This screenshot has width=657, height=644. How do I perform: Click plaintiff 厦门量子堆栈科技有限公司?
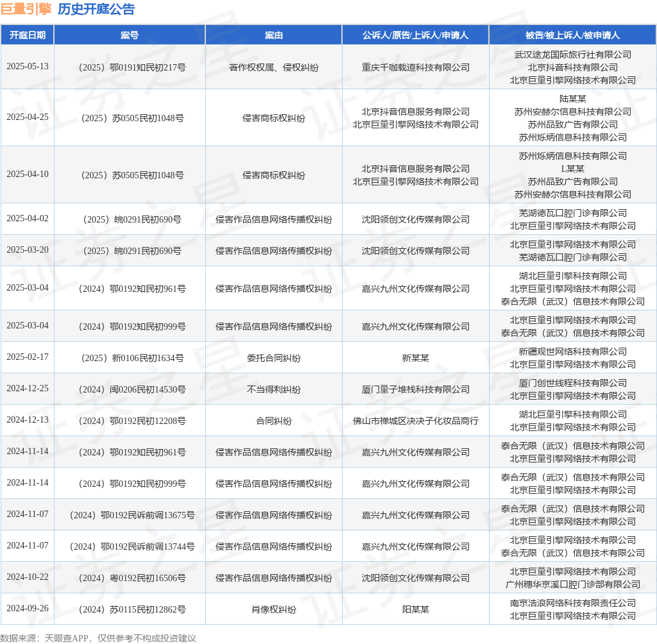(x=416, y=389)
